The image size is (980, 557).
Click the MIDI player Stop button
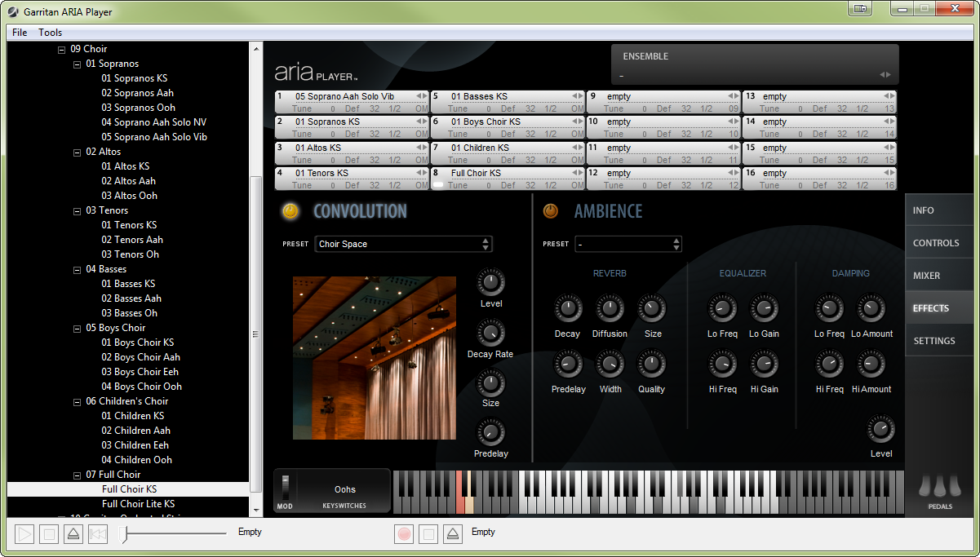(50, 534)
